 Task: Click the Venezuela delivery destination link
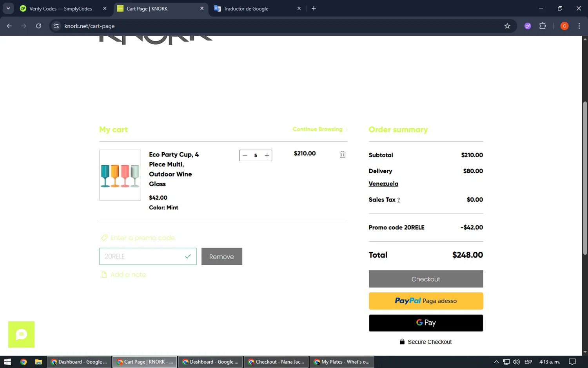383,184
